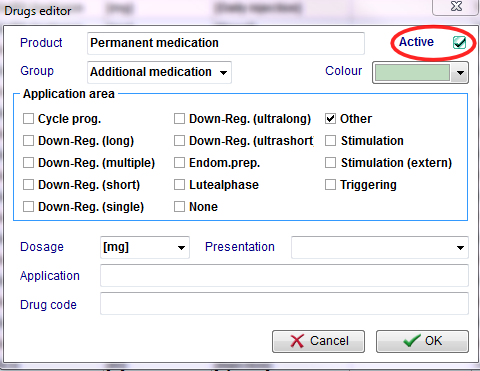The height and width of the screenshot is (371, 480).
Task: Check the Triggering option
Action: pyautogui.click(x=330, y=185)
